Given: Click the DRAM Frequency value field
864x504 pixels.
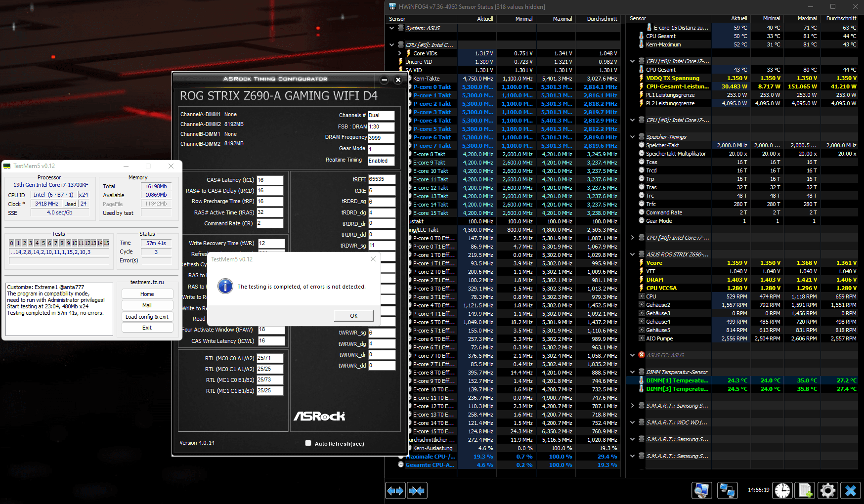Looking at the screenshot, I should click(x=381, y=138).
